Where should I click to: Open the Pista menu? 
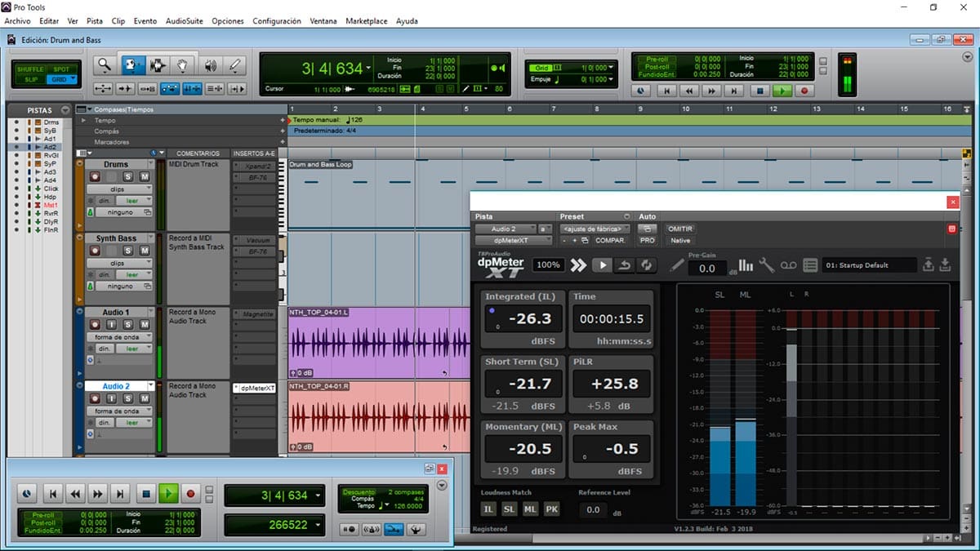point(95,20)
